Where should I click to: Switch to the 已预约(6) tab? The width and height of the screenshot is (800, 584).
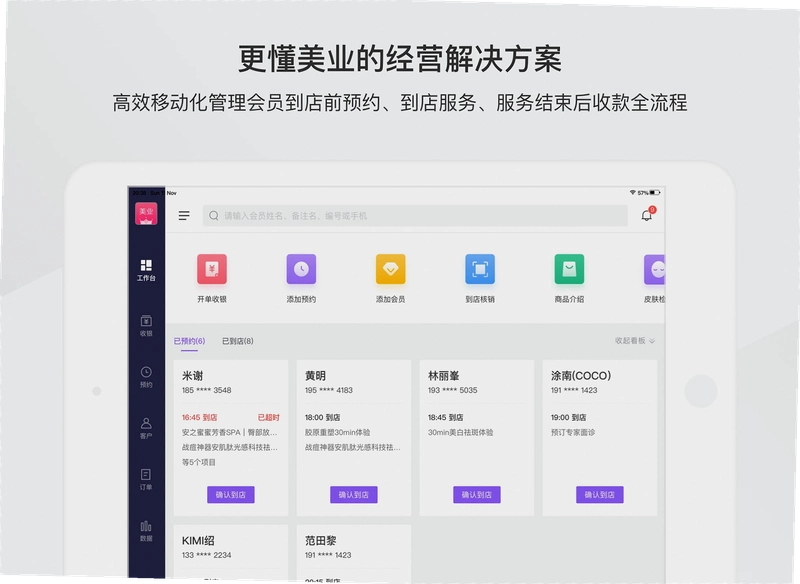click(x=189, y=341)
